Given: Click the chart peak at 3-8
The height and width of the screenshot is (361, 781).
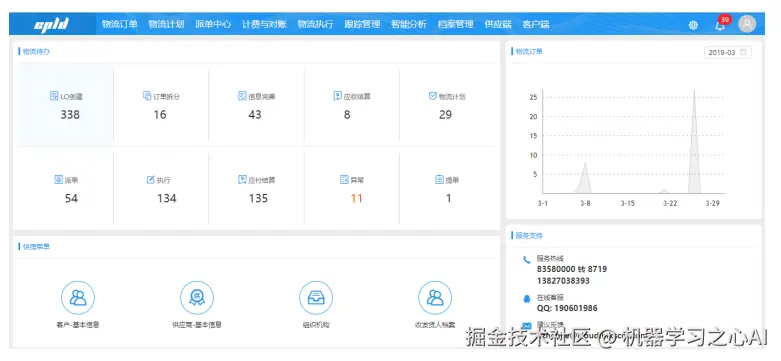Looking at the screenshot, I should pyautogui.click(x=585, y=178).
